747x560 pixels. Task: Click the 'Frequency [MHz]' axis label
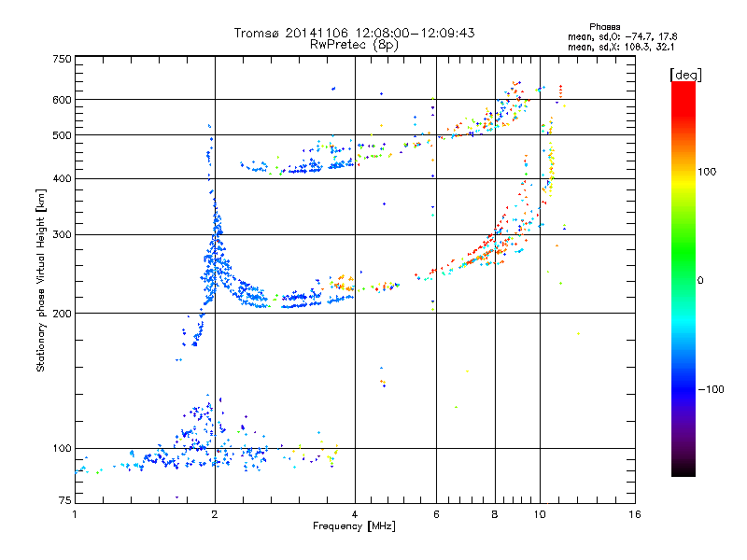click(354, 526)
